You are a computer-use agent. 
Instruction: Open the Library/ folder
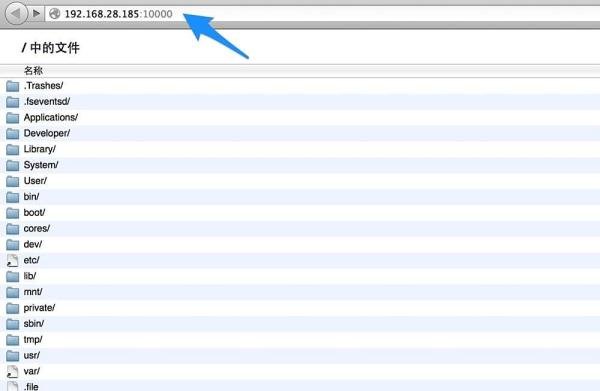[x=39, y=149]
